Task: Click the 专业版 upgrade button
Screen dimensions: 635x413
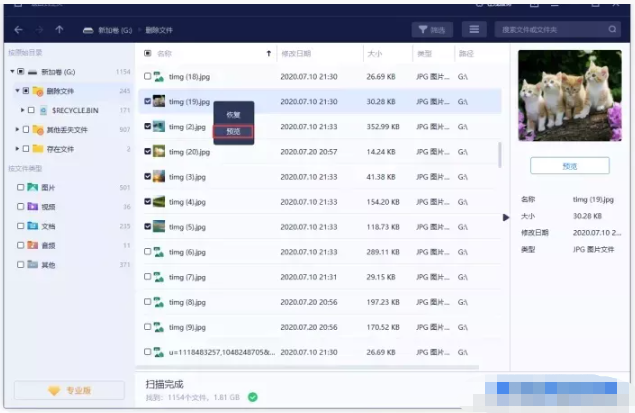Action: click(68, 390)
